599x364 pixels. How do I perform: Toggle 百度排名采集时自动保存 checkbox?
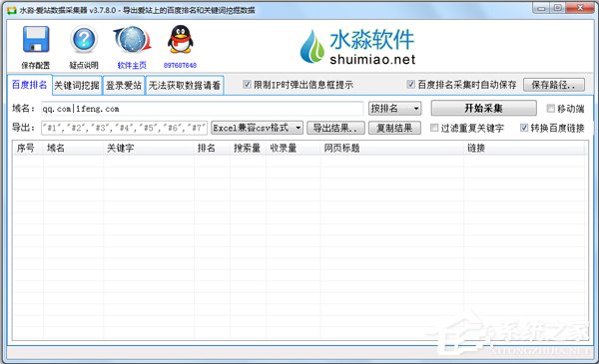(411, 85)
